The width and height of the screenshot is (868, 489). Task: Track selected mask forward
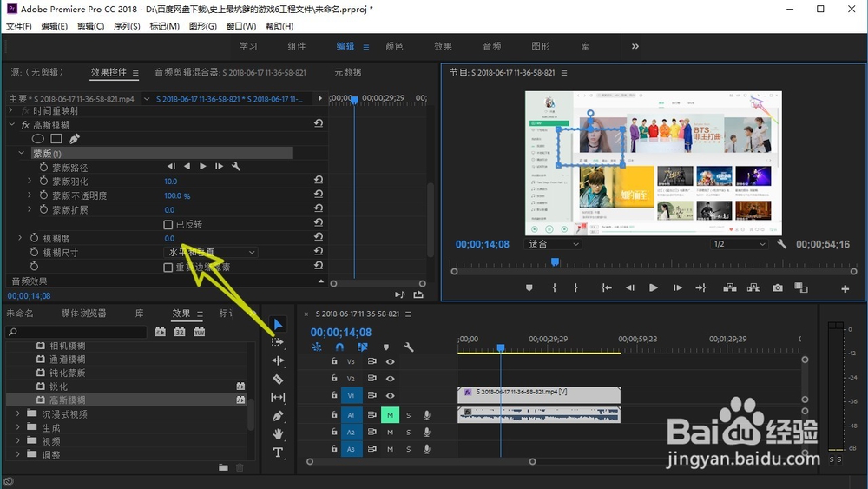coord(202,166)
